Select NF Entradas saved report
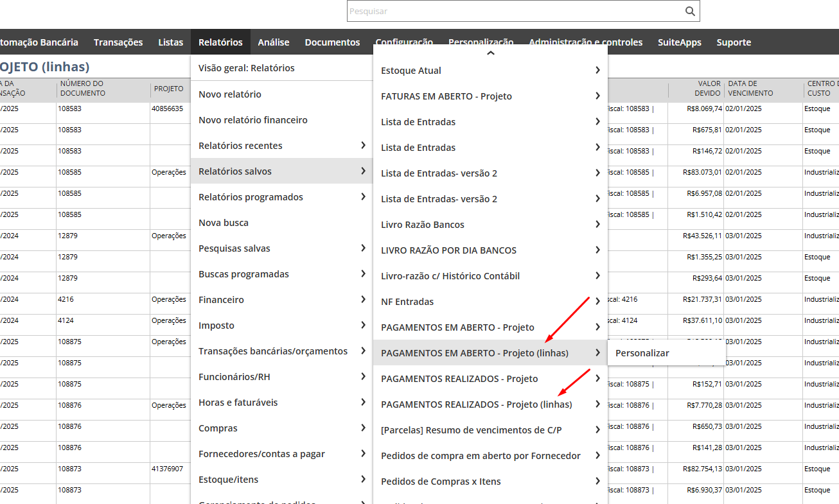Screen dimensions: 839x504 coord(407,302)
